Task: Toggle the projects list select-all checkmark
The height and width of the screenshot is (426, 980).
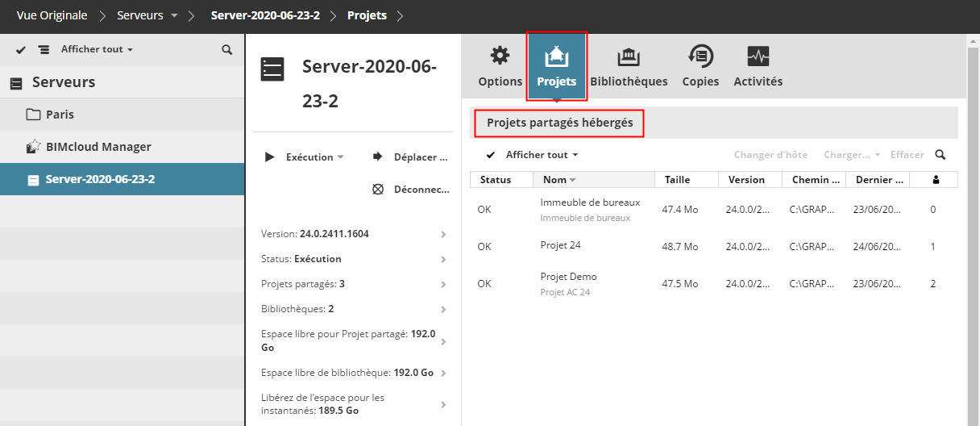Action: [490, 155]
